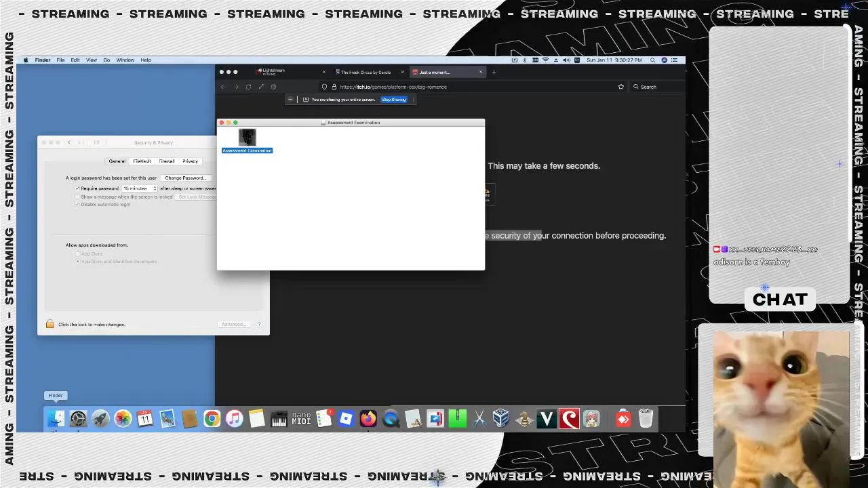Bookmark page with star icon
This screenshot has height=488, width=868.
tap(620, 87)
